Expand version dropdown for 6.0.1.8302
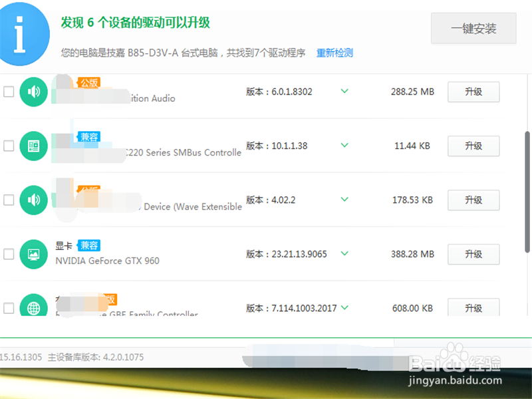Image resolution: width=532 pixels, height=399 pixels. coord(344,91)
